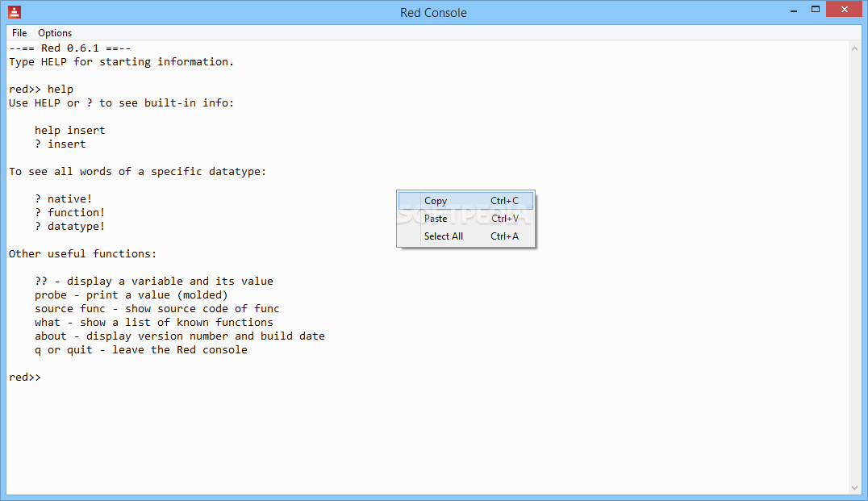Open the Options menu
The image size is (868, 501).
click(55, 32)
